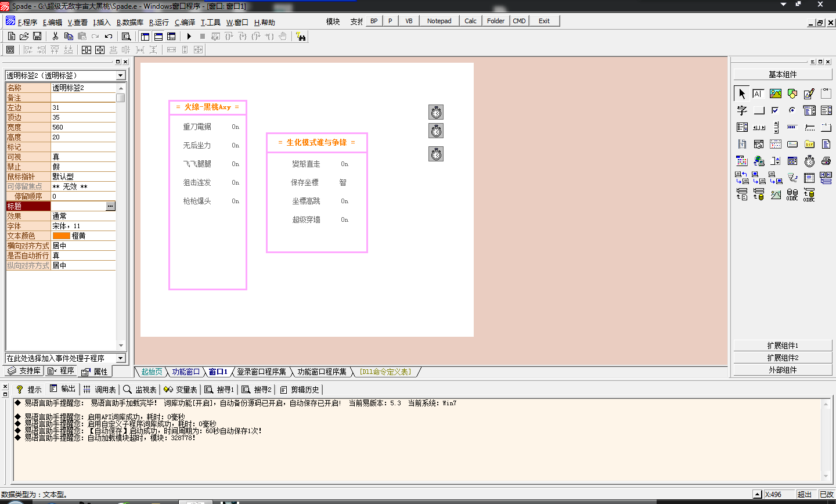Expand the 扩展组件1 component group

click(x=783, y=345)
